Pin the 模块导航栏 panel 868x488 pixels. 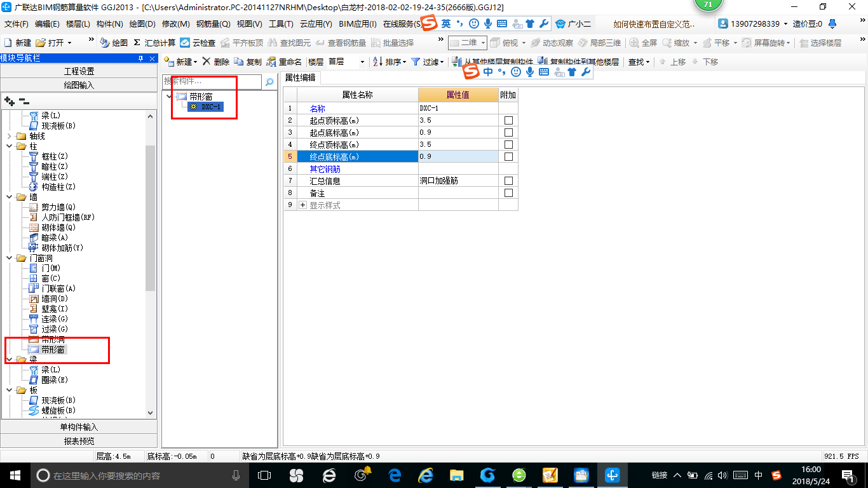coord(140,58)
